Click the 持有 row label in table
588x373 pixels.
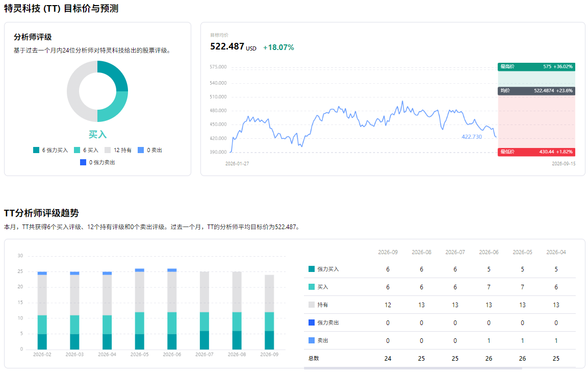tap(322, 305)
